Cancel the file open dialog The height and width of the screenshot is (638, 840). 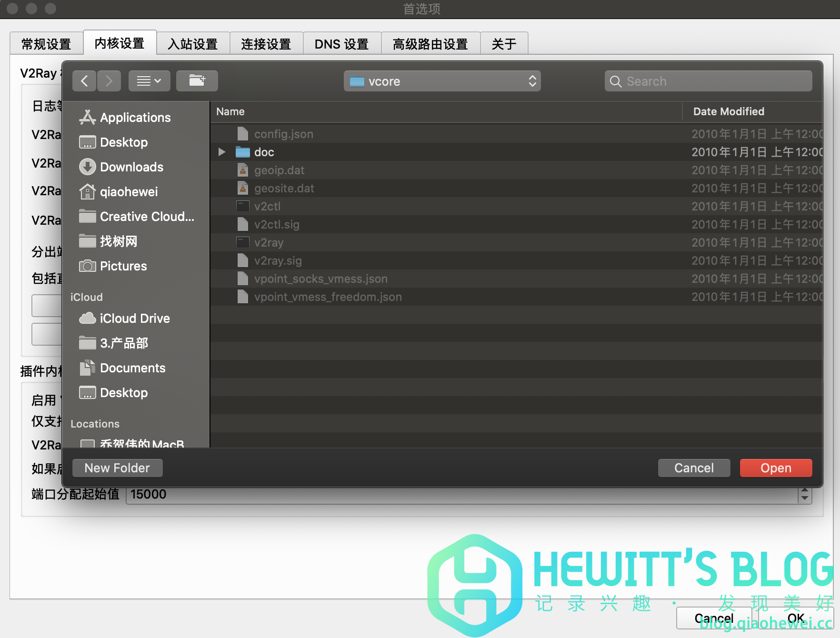(x=694, y=468)
